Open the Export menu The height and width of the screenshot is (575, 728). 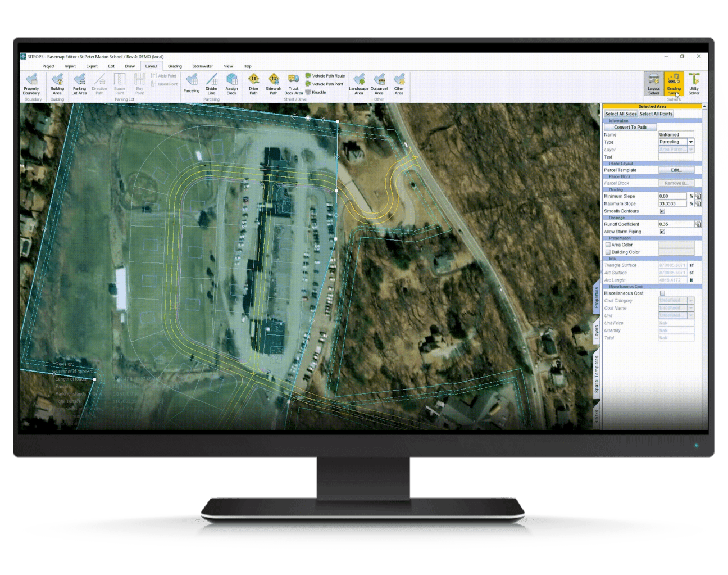[92, 66]
